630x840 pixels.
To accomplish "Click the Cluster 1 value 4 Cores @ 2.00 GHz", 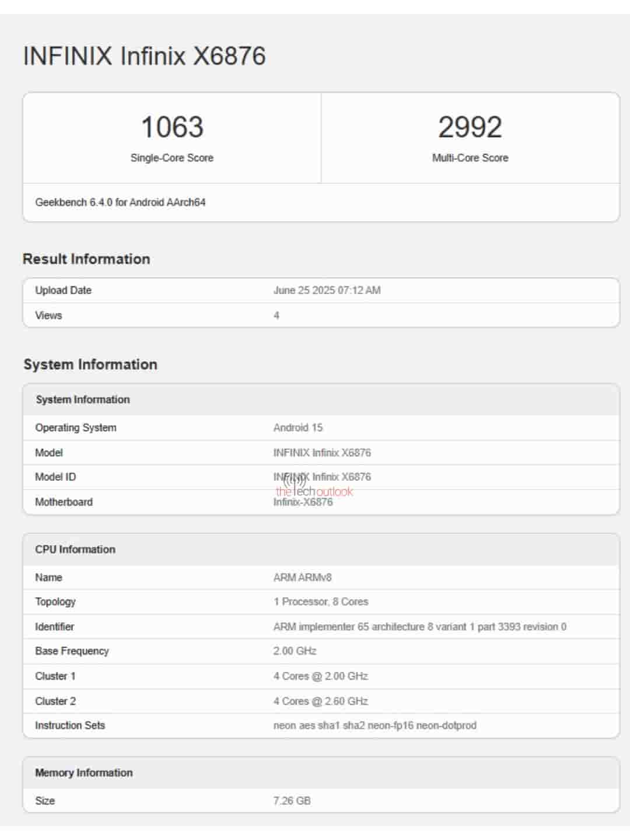I will tap(320, 676).
